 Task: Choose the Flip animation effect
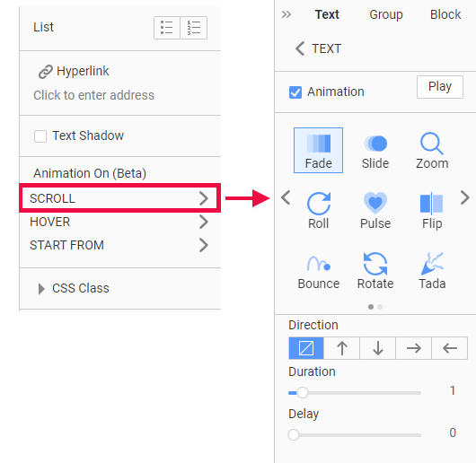[432, 211]
